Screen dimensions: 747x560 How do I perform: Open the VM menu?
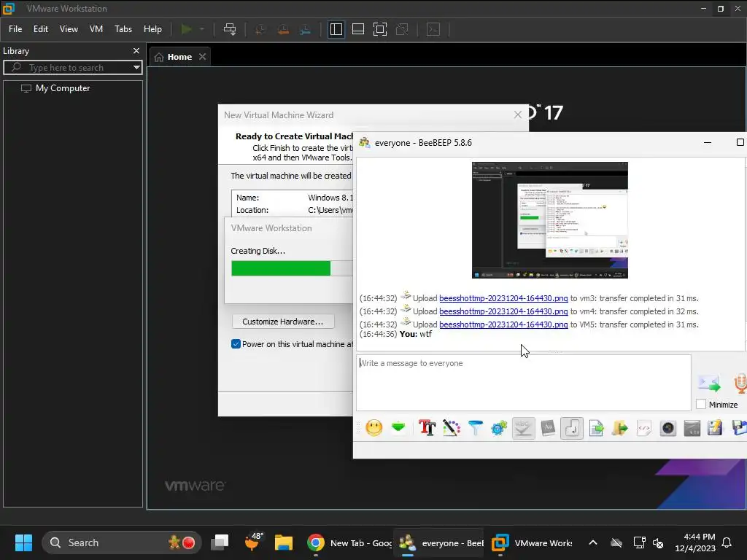pyautogui.click(x=96, y=29)
